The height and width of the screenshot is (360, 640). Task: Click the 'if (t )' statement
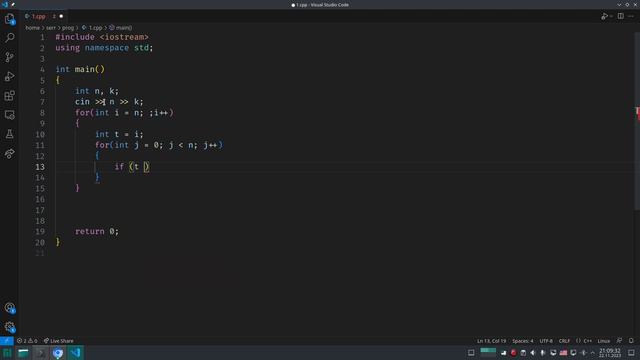click(132, 167)
